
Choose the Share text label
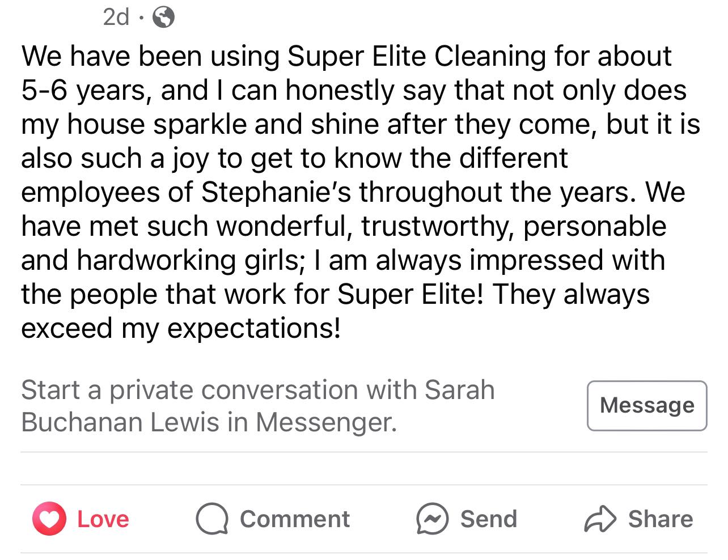[x=660, y=519]
